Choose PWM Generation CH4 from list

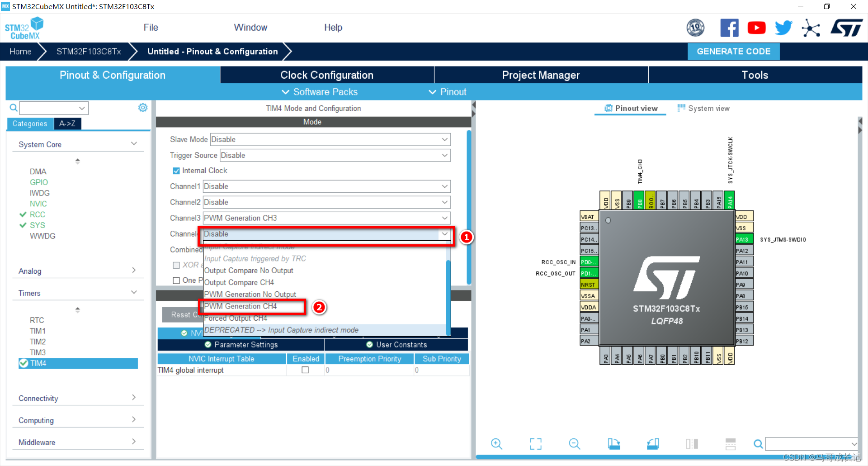coord(324,306)
